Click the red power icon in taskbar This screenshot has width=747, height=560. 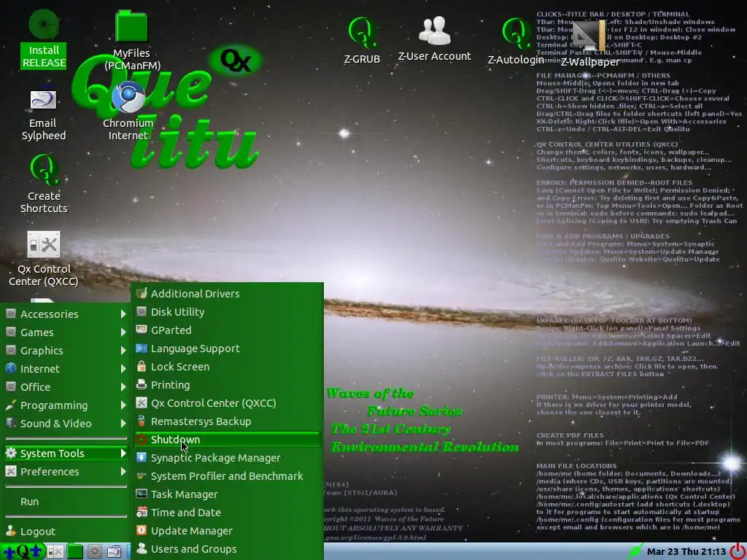point(738,551)
